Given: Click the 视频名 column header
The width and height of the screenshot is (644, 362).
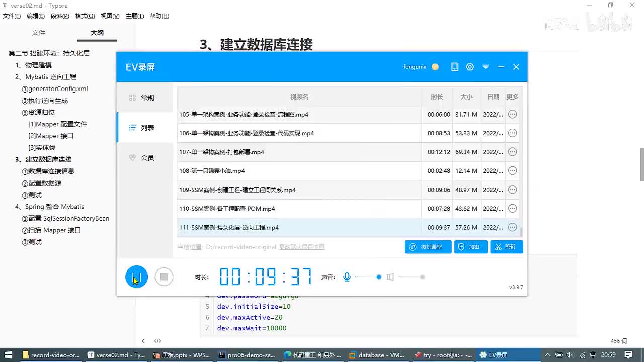Looking at the screenshot, I should pyautogui.click(x=299, y=97).
